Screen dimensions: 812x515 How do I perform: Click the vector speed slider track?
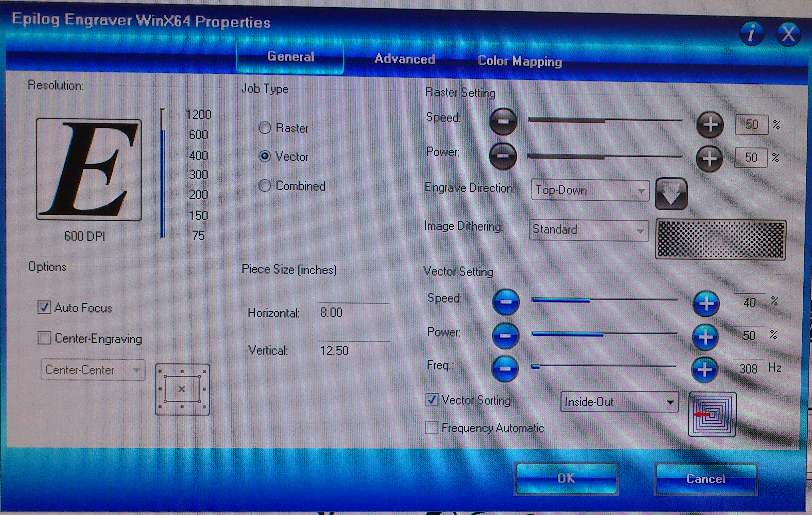(605, 299)
